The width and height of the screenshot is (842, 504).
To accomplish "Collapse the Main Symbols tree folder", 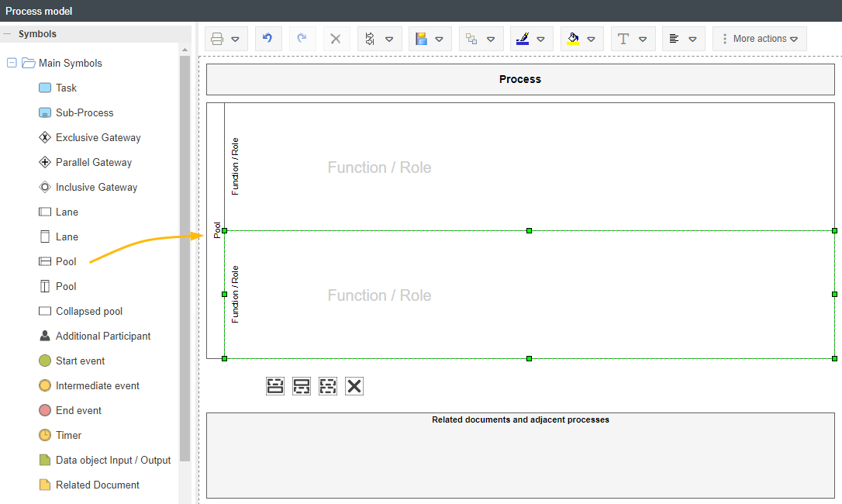I will click(x=12, y=63).
